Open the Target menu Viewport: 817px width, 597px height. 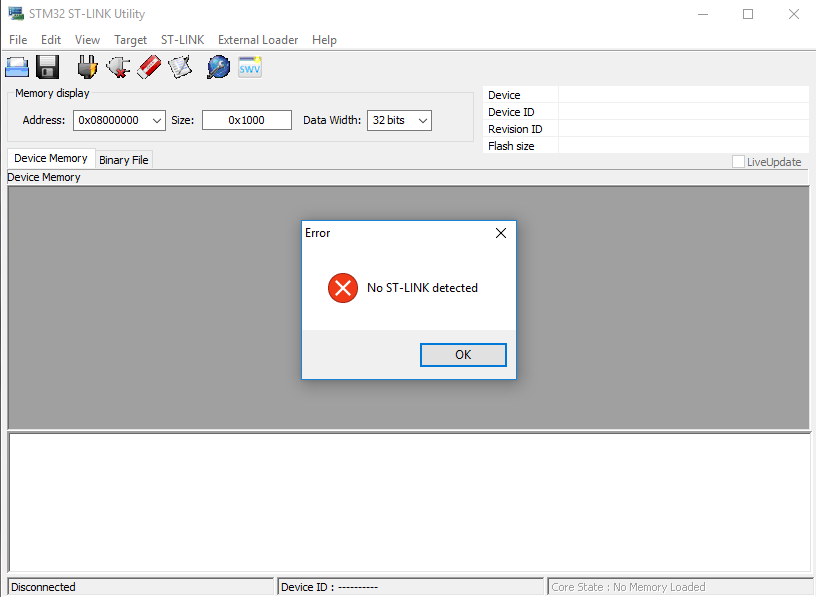[130, 40]
